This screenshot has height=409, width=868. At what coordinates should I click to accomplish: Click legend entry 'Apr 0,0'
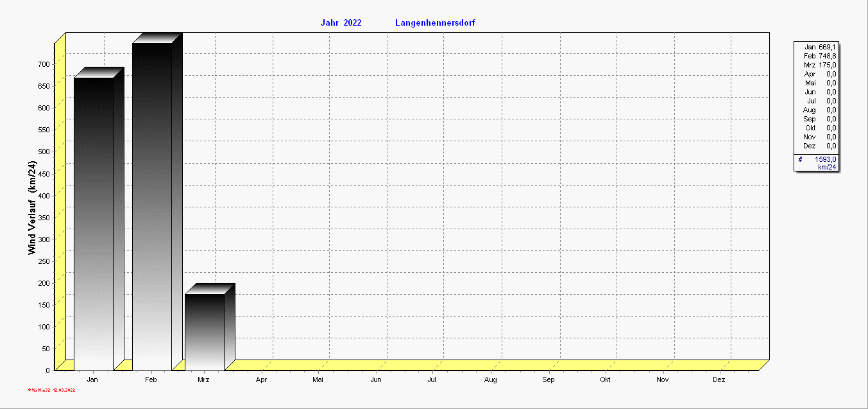819,74
